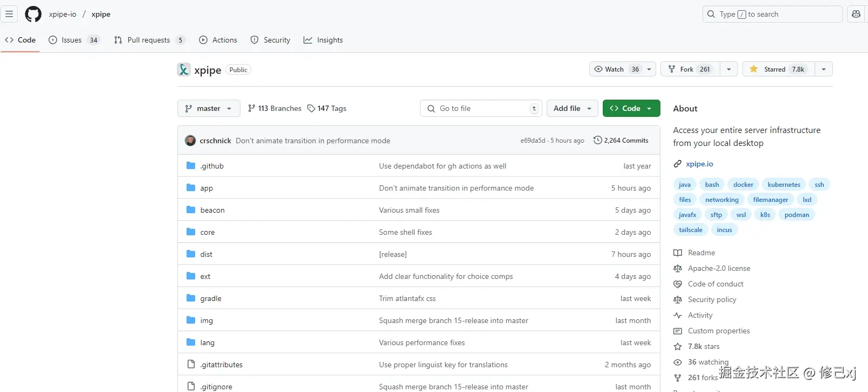
Task: Toggle Watch notifications for repository
Action: tap(616, 69)
